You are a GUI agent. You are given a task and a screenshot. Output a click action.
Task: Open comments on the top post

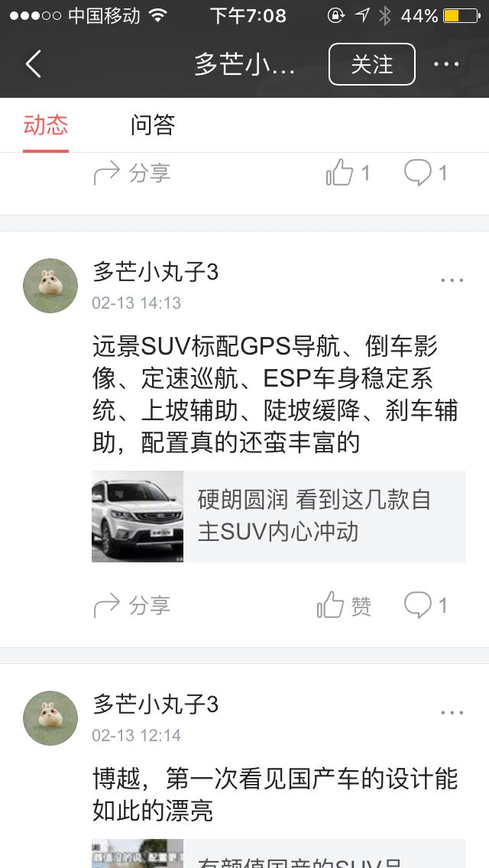coord(426,173)
